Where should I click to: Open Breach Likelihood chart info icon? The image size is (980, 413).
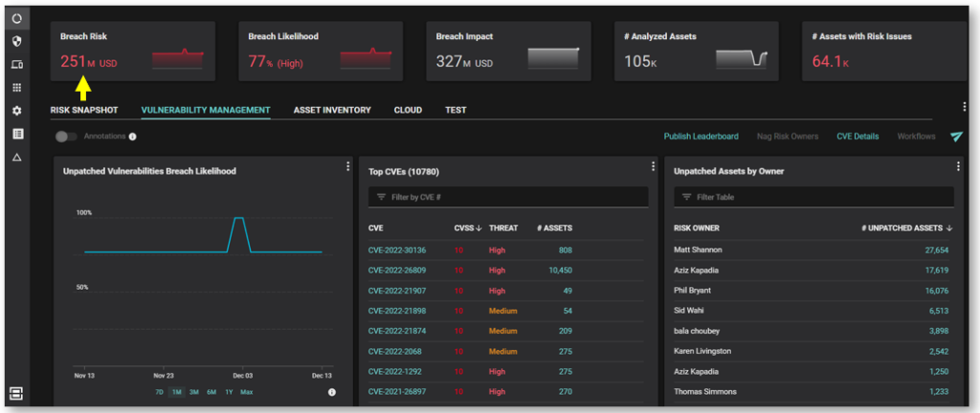(x=332, y=392)
